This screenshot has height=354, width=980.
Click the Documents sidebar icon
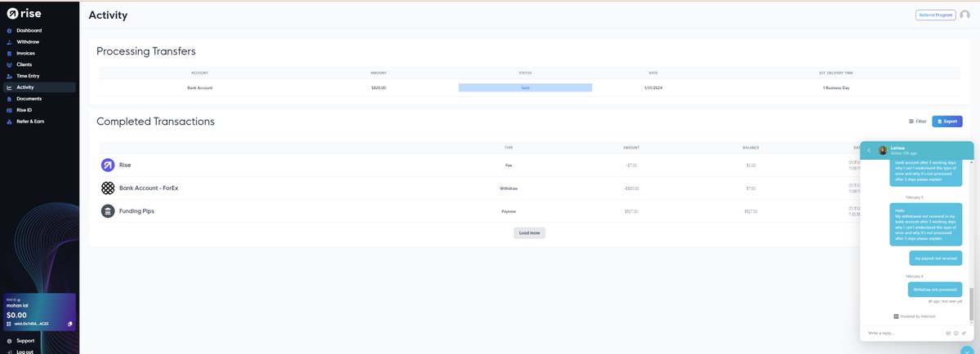[9, 99]
